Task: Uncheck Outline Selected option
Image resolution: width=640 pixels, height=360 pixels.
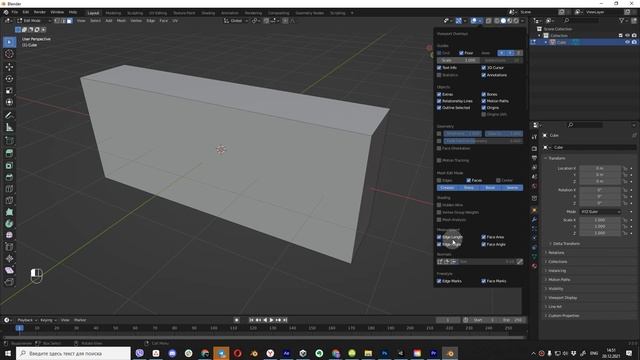Action: [x=439, y=108]
